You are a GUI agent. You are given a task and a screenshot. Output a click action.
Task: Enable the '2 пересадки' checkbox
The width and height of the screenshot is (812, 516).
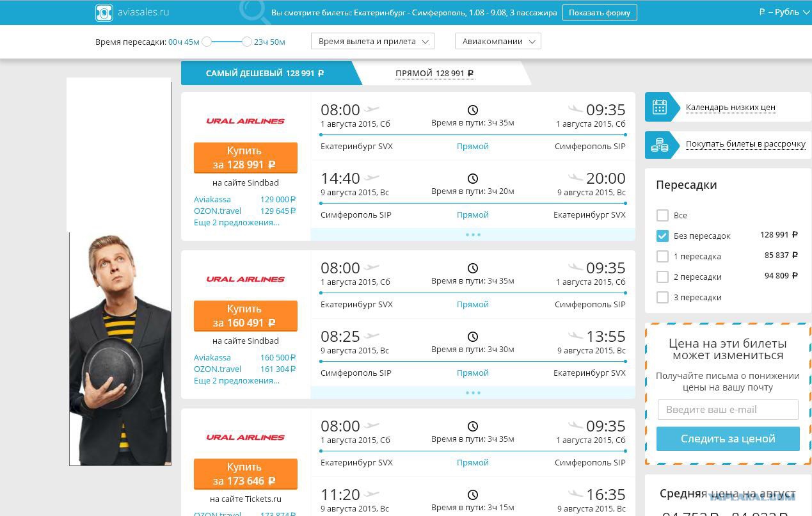click(x=662, y=277)
